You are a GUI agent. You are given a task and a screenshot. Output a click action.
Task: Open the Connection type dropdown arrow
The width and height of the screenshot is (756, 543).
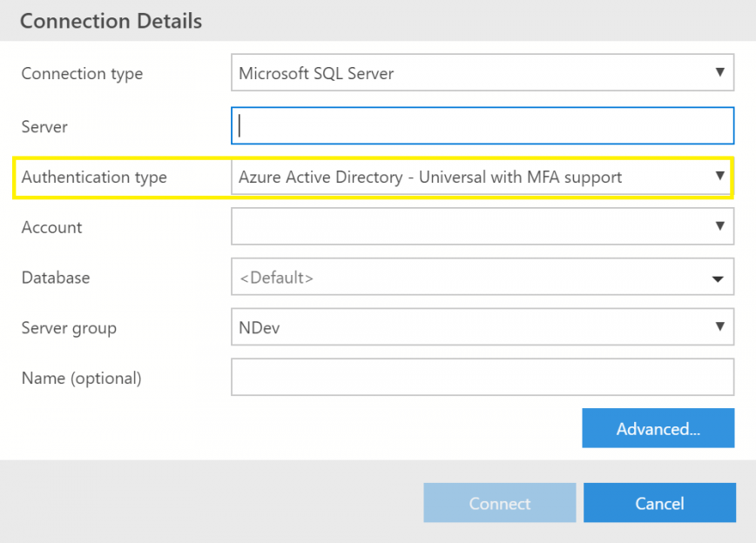[x=720, y=72]
